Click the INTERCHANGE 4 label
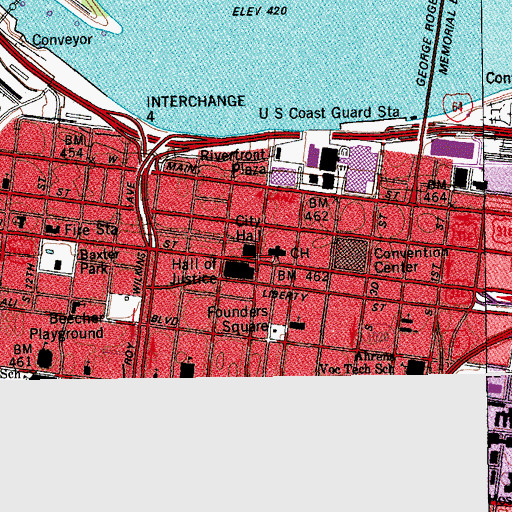The width and height of the screenshot is (512, 512). 196,108
